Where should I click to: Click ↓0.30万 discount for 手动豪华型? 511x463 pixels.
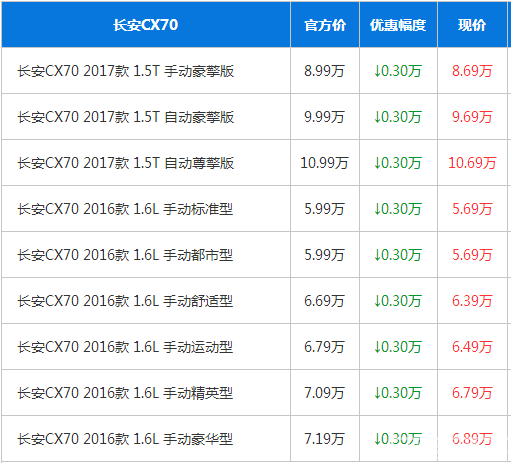[x=398, y=439]
